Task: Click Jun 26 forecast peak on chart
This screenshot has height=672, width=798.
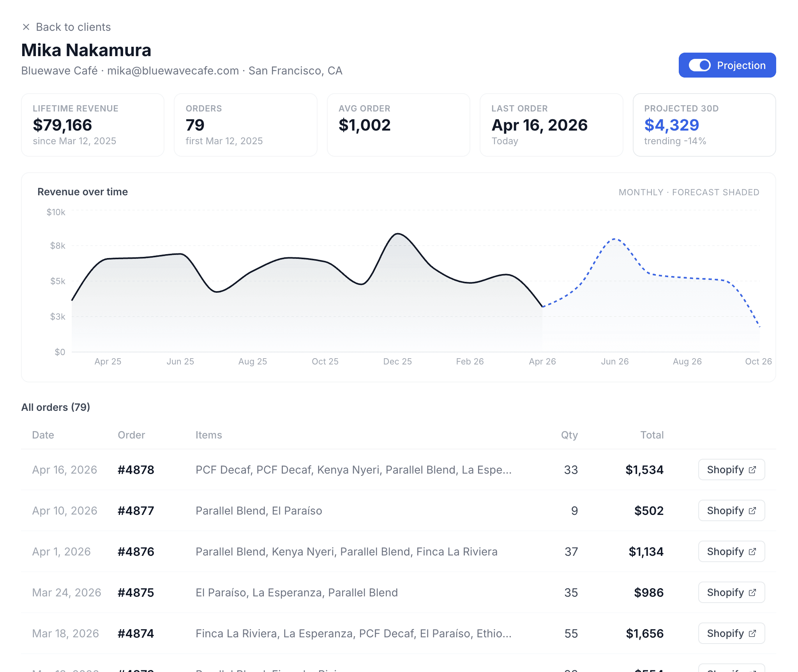Action: click(x=615, y=239)
